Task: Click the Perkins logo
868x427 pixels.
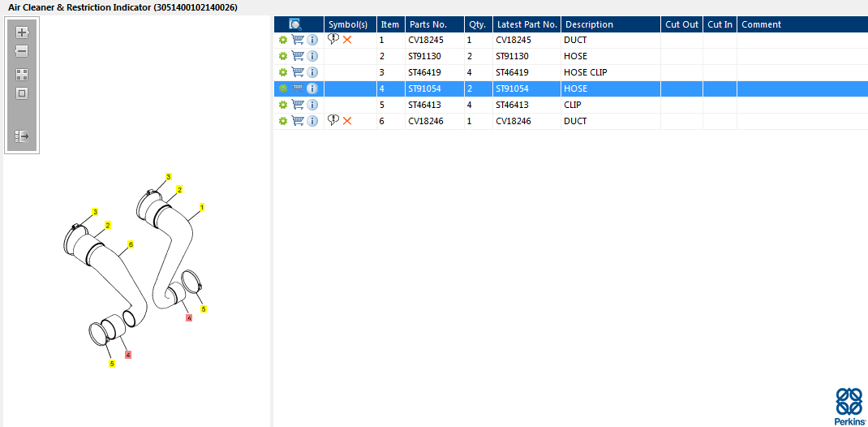Action: tap(849, 406)
